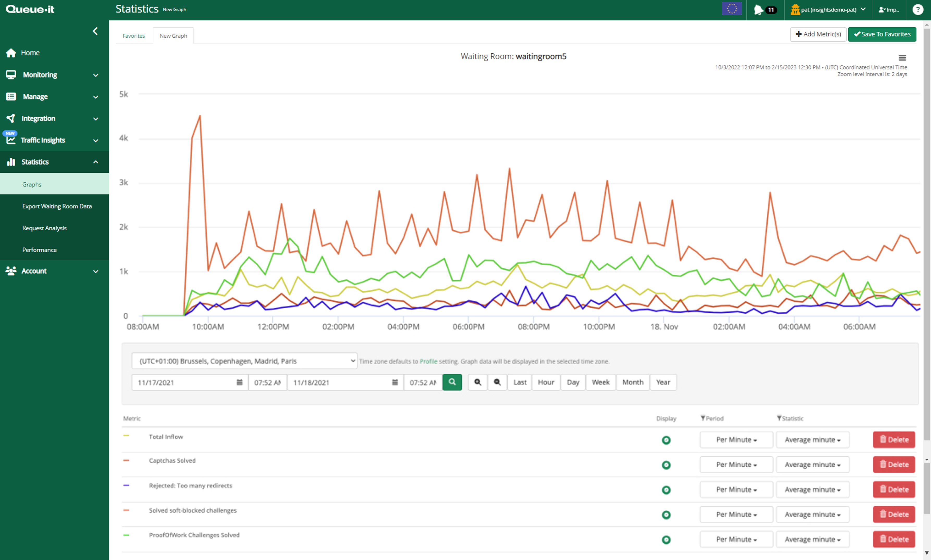Click the Period filter icon
This screenshot has width=931, height=560.
(702, 418)
